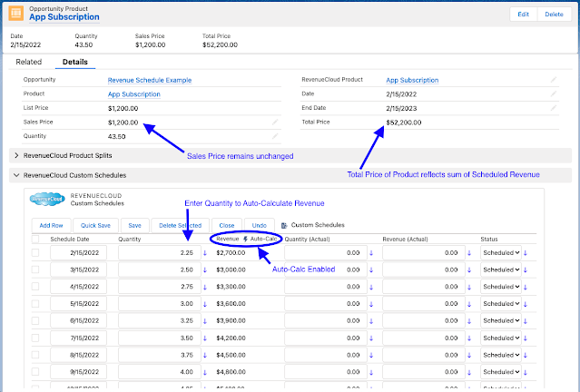Click Schedule Date field showing 2/15/2022

coord(78,253)
